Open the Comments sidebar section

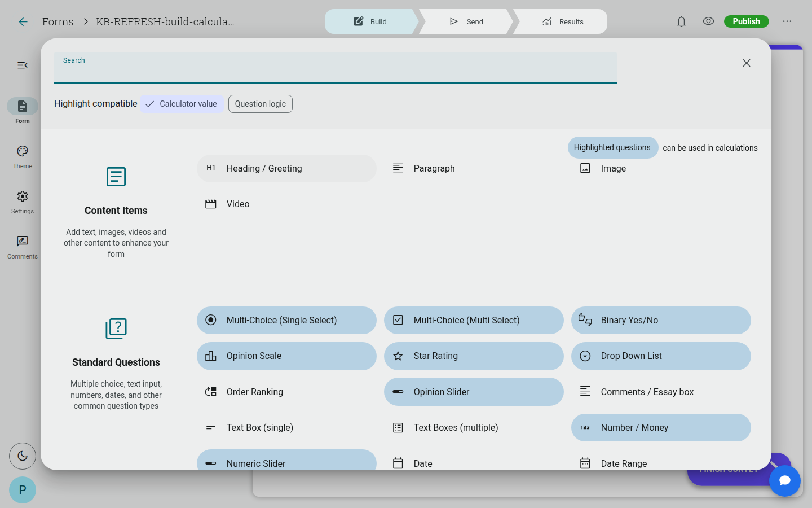(x=23, y=247)
